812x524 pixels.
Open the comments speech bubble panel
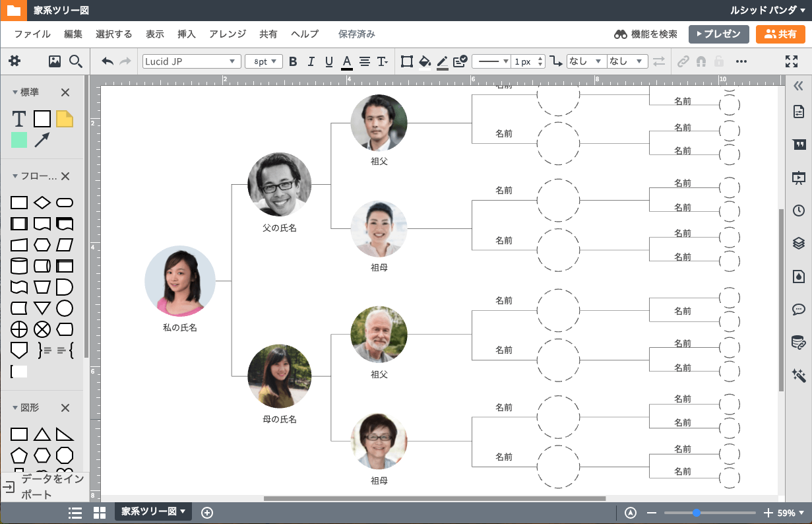point(798,310)
